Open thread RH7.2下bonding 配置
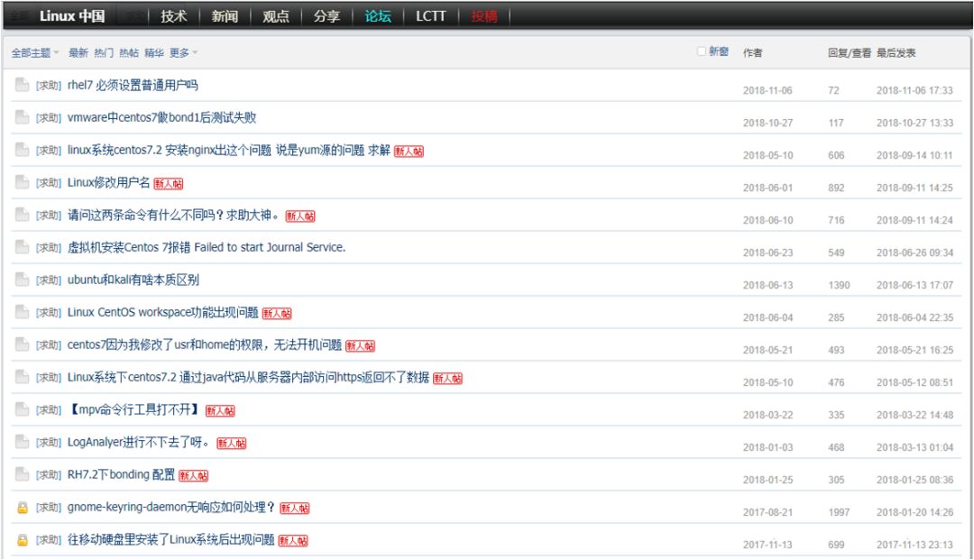Screen dimensions: 974x560 coord(121,474)
